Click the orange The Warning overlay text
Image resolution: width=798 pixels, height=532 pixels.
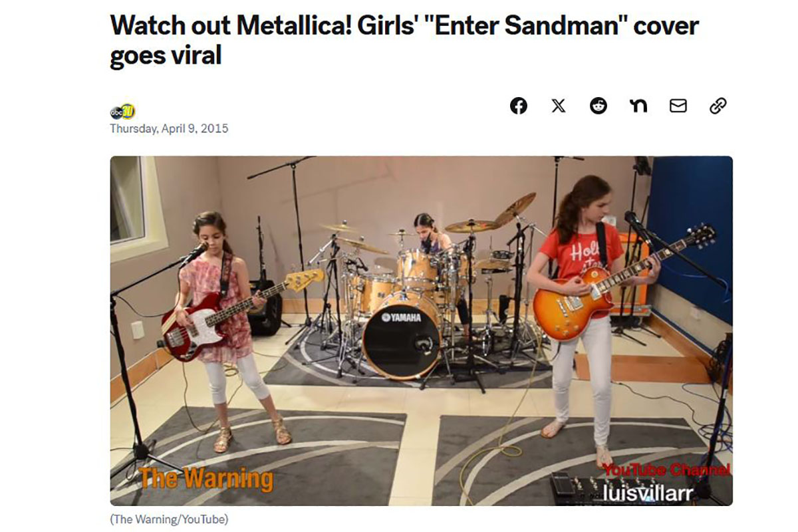[x=206, y=478]
